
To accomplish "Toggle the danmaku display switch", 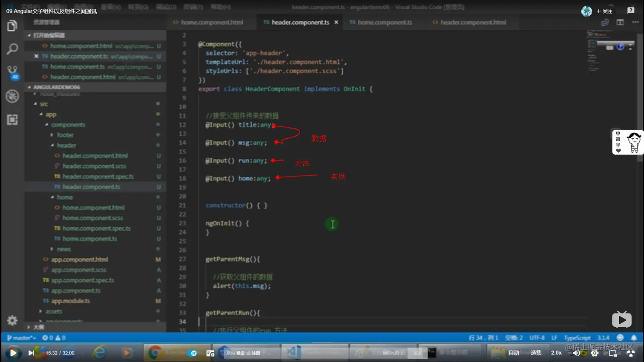I will click(193, 353).
